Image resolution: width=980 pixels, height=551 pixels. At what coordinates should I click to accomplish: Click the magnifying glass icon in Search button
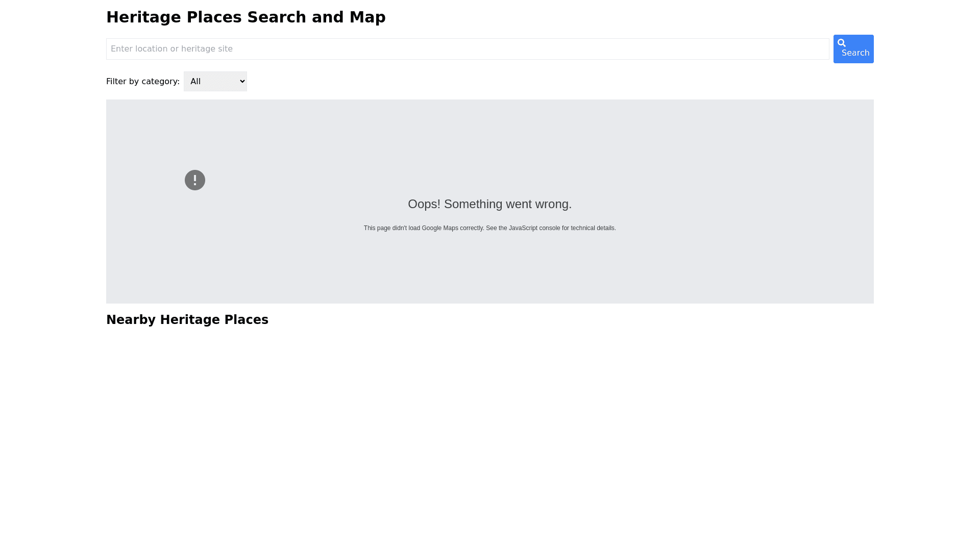click(842, 43)
